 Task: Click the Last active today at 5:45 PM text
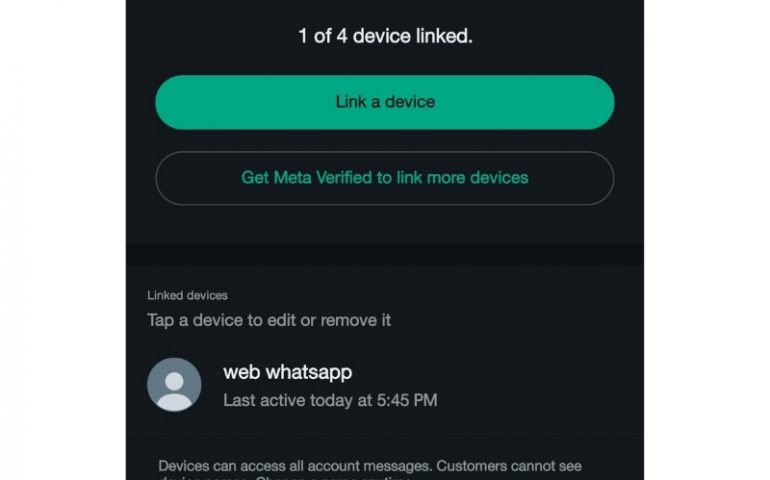point(330,400)
